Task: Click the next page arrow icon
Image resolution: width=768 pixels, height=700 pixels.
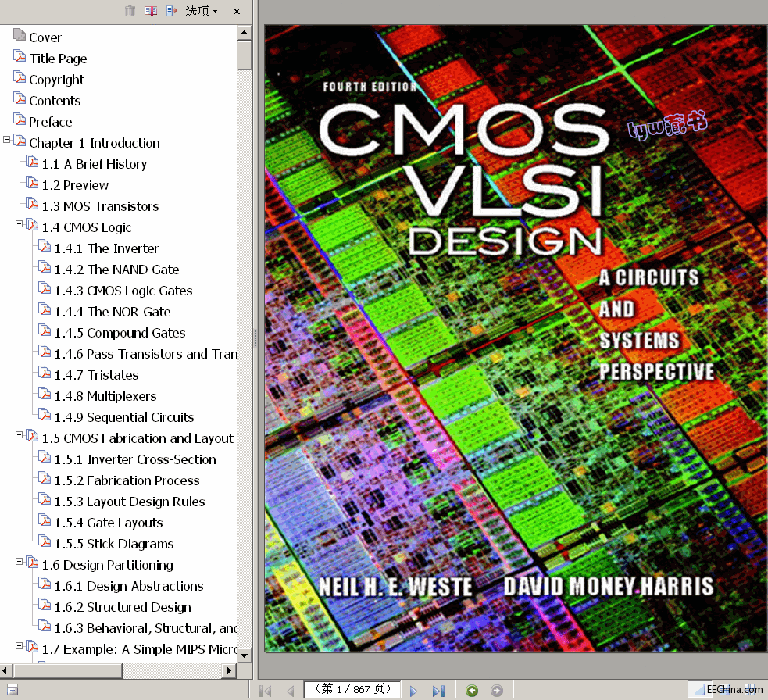Action: click(x=413, y=689)
